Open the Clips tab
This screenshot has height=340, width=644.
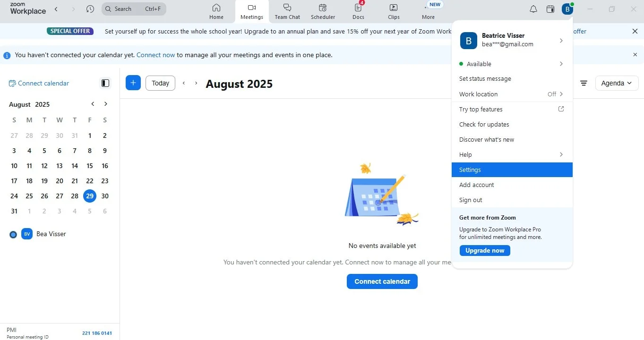point(394,12)
